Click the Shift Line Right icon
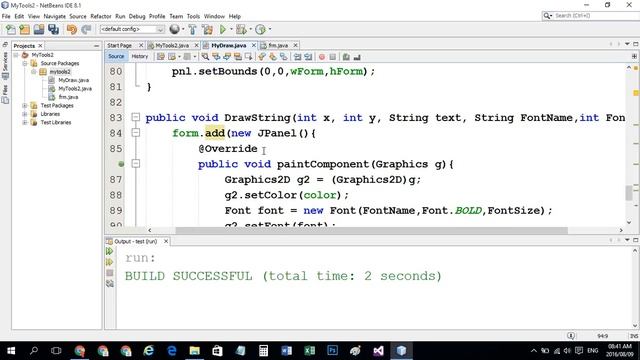Viewport: 640px width, 360px height. point(308,57)
